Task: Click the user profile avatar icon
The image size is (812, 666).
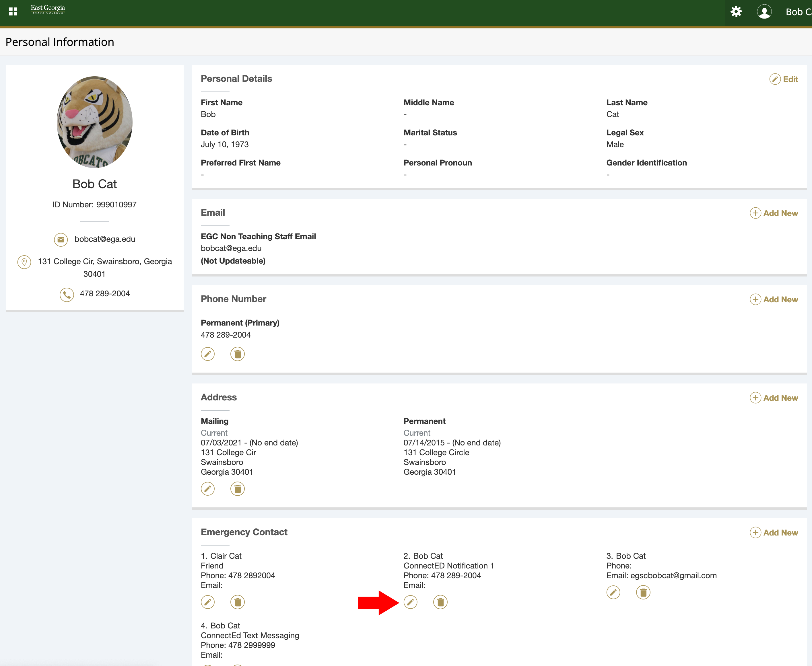Action: 764,11
